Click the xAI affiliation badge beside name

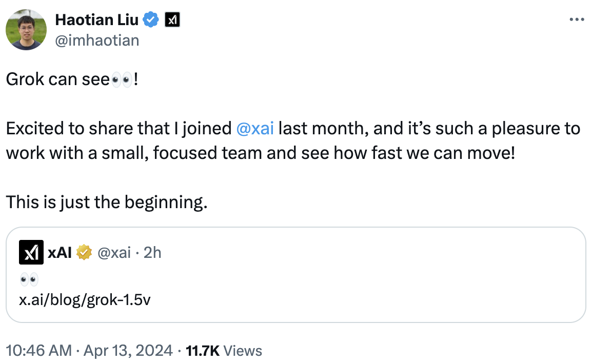tap(172, 21)
